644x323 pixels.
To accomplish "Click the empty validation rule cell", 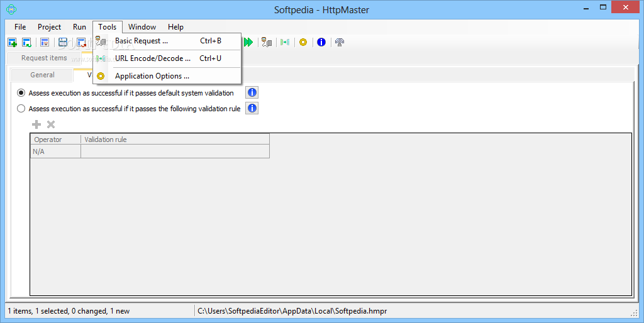I will (175, 151).
